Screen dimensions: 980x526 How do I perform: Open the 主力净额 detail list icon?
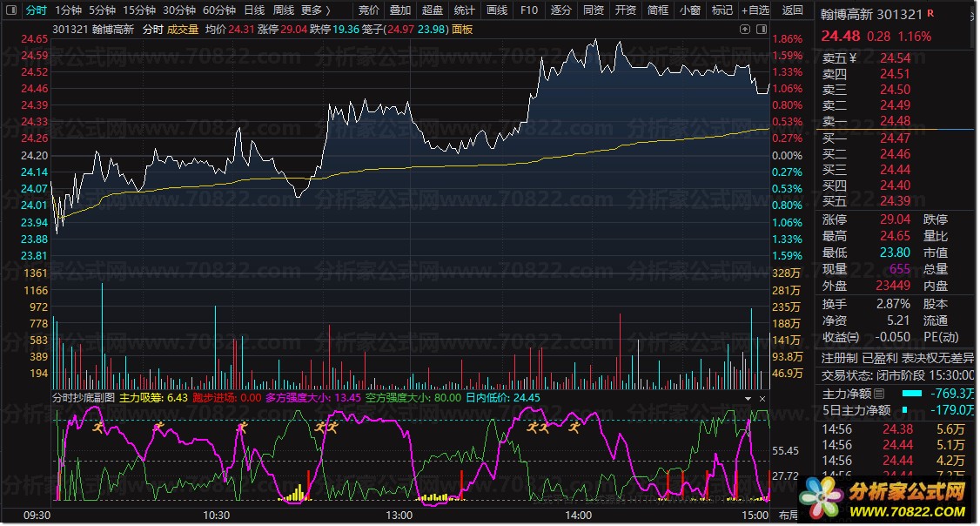pyautogui.click(x=879, y=394)
